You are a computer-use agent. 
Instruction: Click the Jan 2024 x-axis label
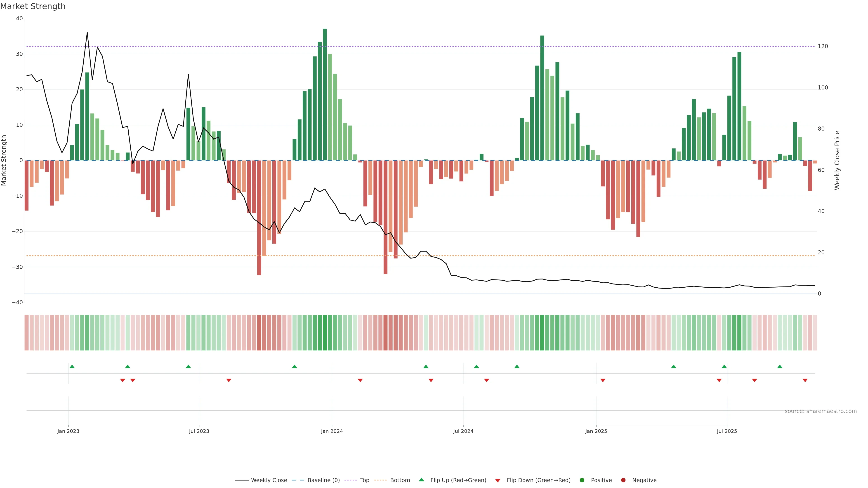332,431
